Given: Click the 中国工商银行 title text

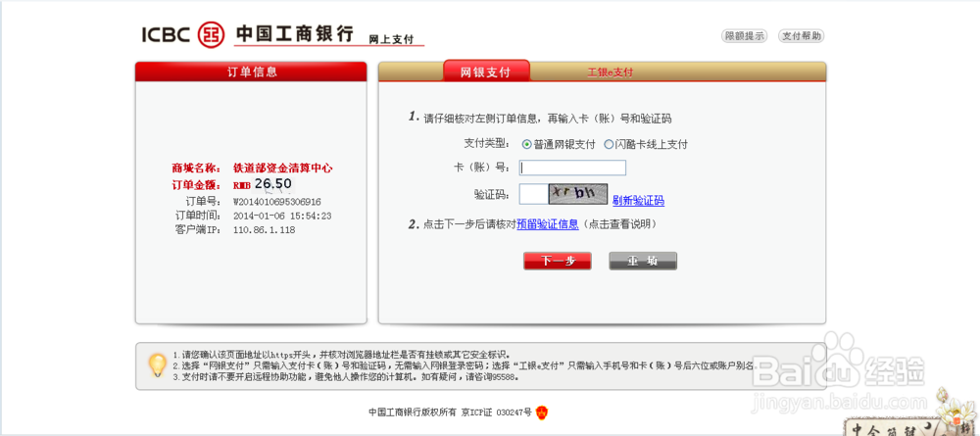Looking at the screenshot, I should tap(294, 33).
